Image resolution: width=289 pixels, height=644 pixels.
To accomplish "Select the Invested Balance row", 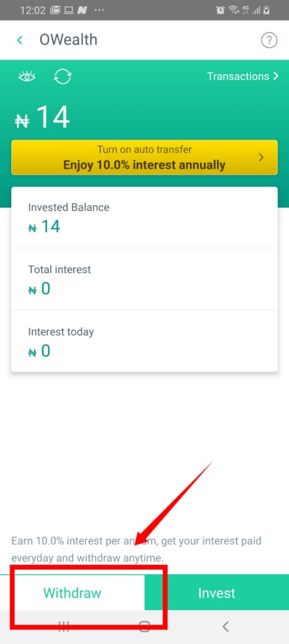I will click(144, 218).
